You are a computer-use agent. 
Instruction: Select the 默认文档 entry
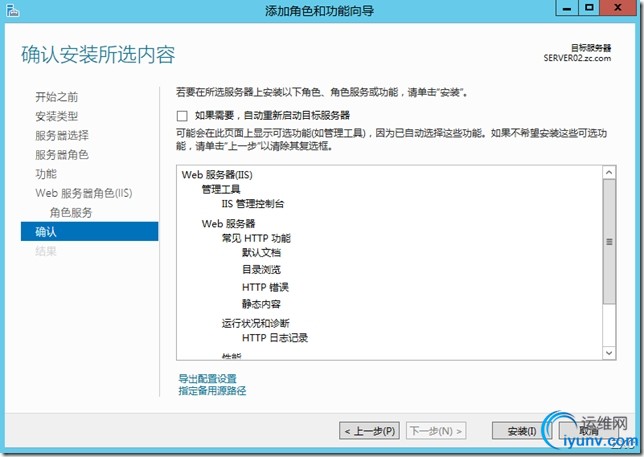click(261, 253)
